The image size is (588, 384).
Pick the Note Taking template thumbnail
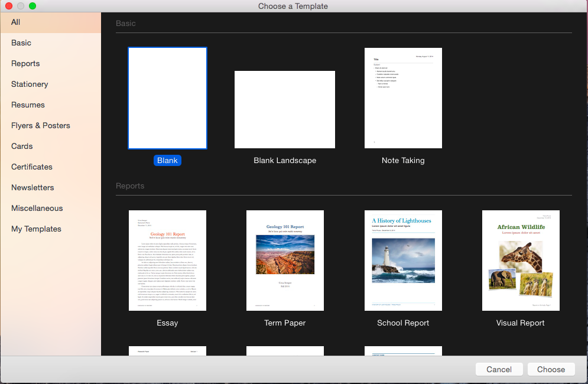click(403, 98)
